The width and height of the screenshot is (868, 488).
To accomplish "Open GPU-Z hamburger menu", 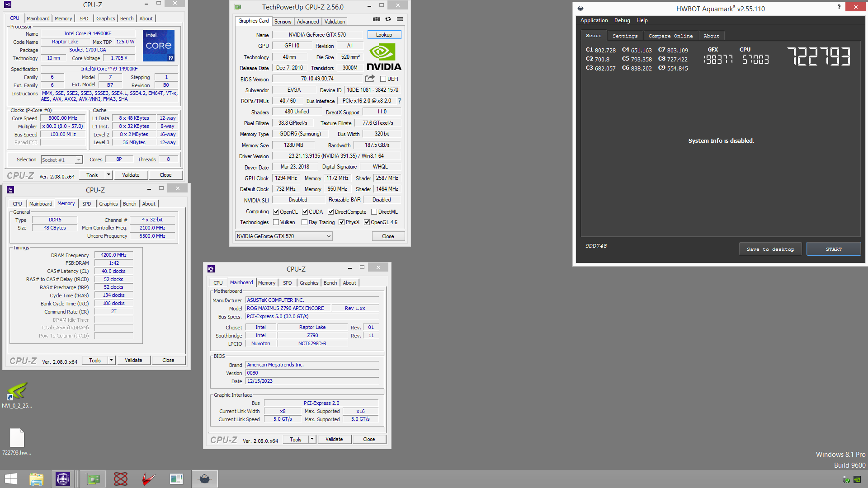I will tap(400, 19).
